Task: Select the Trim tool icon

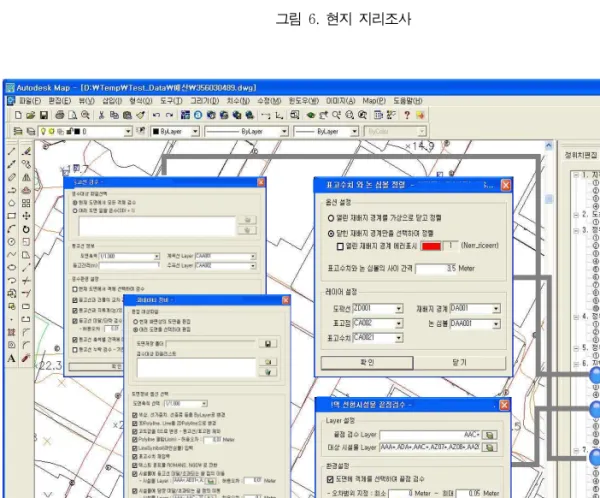Action: (x=26, y=280)
